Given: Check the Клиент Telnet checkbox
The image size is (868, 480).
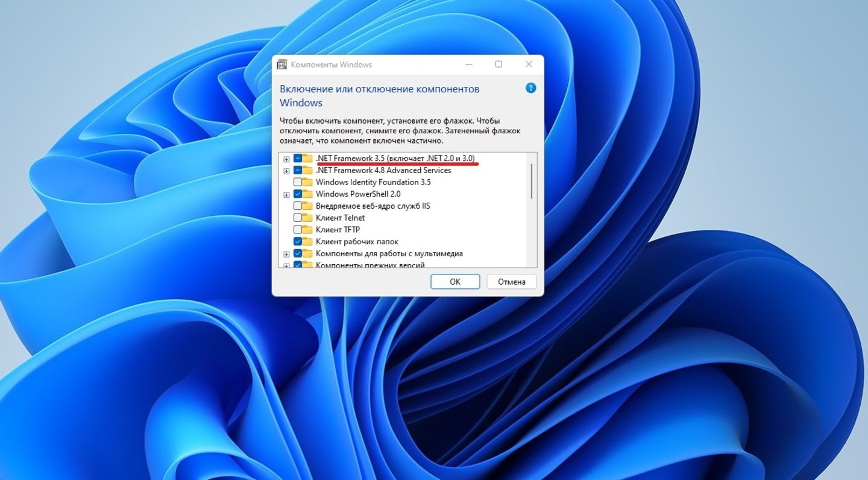Looking at the screenshot, I should [x=298, y=218].
